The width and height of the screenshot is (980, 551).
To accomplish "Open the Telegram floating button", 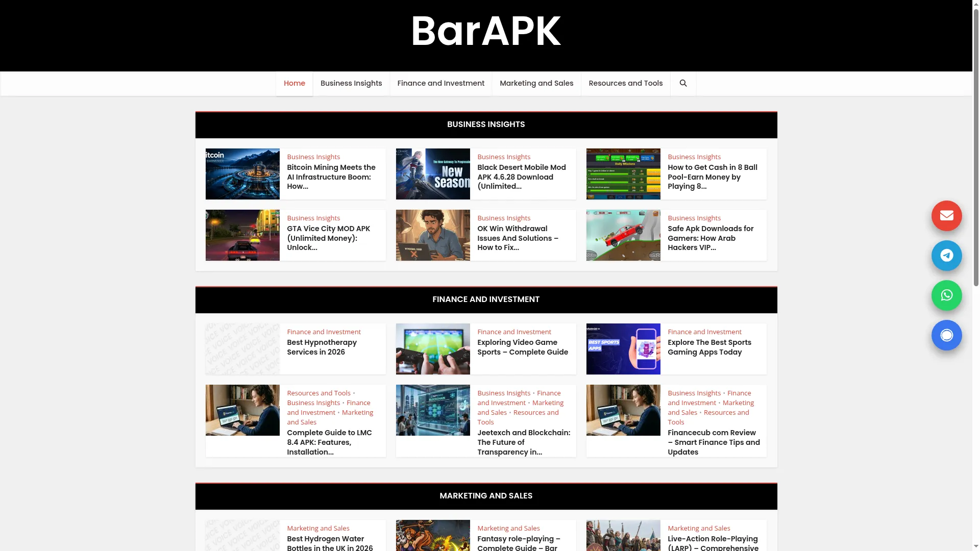I will [x=946, y=256].
